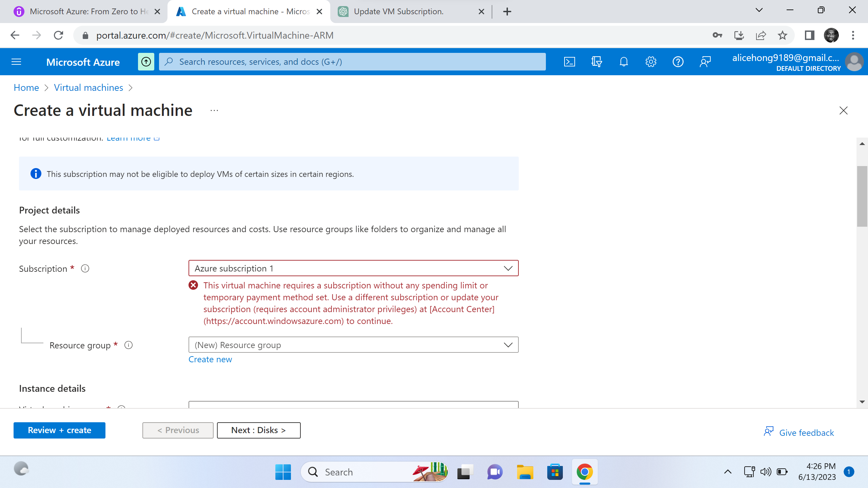Open the Teams chat icon in taskbar
The height and width of the screenshot is (488, 868).
click(495, 472)
